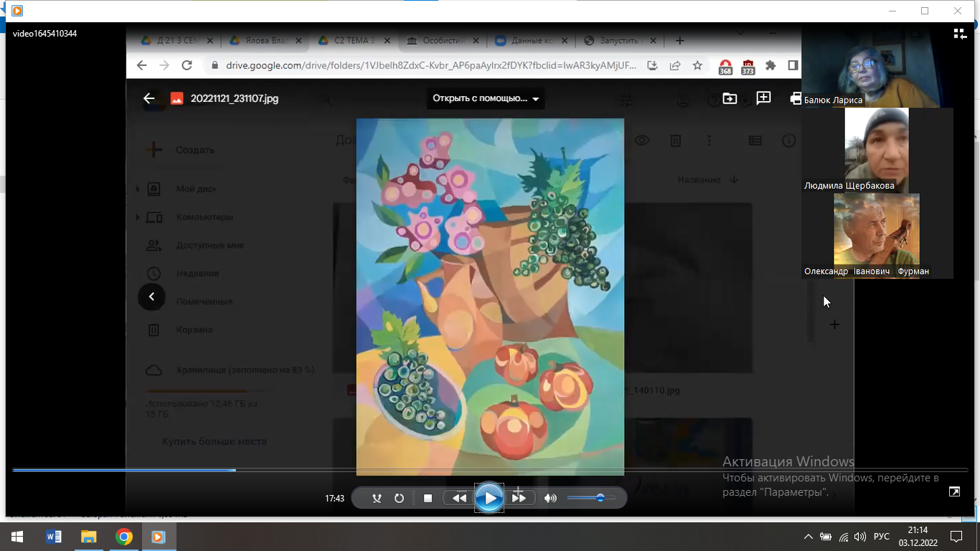Image resolution: width=980 pixels, height=551 pixels.
Task: Toggle shuffle mode in the media player
Action: coord(377,498)
